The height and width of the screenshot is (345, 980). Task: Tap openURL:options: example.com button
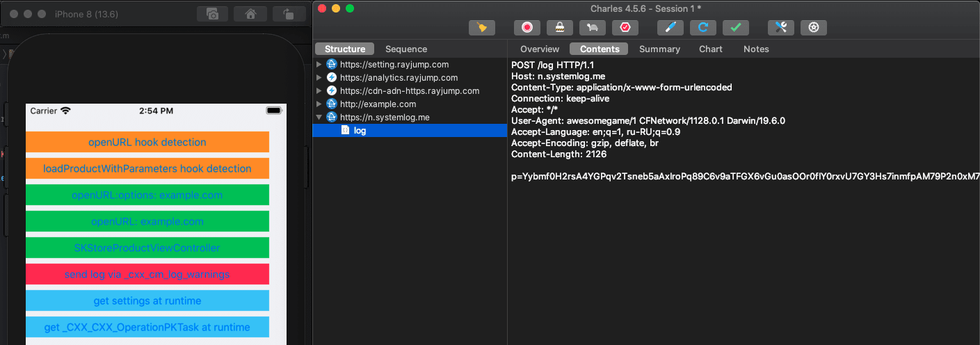coord(147,195)
